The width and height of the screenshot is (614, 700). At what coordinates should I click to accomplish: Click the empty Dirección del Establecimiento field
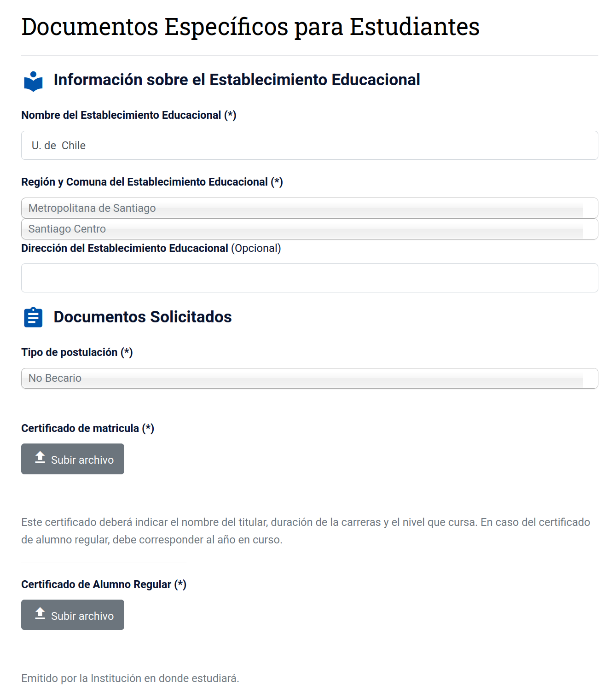point(309,278)
